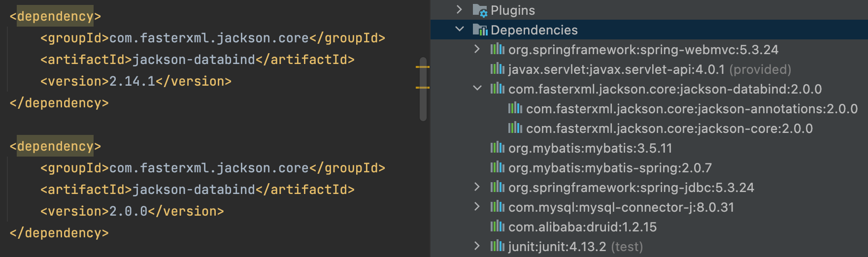
Task: Expand the junit 4.13.2 dependency
Action: point(477,246)
